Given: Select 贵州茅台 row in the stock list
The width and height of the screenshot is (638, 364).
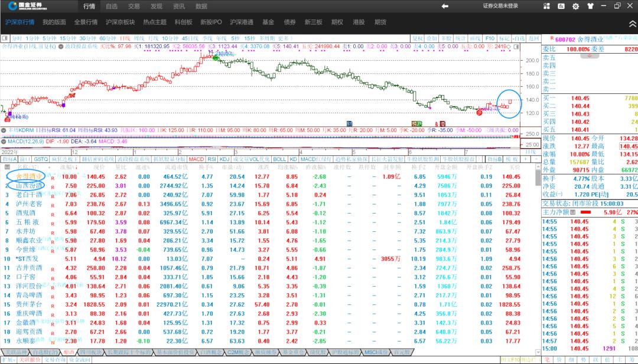Looking at the screenshot, I should click(x=28, y=304).
